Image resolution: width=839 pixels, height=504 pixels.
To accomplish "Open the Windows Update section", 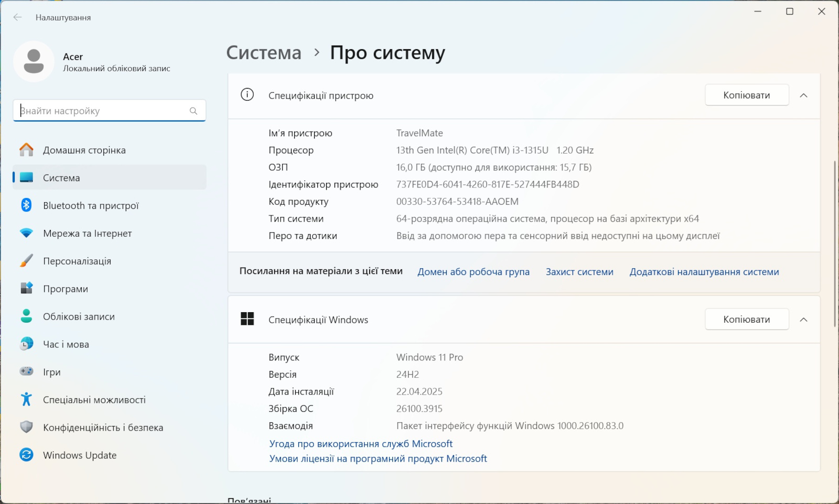I will [110, 455].
